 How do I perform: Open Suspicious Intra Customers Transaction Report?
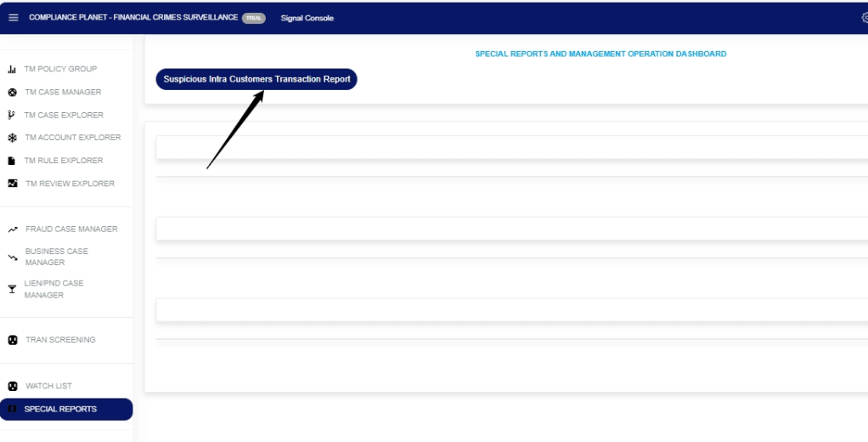point(256,79)
